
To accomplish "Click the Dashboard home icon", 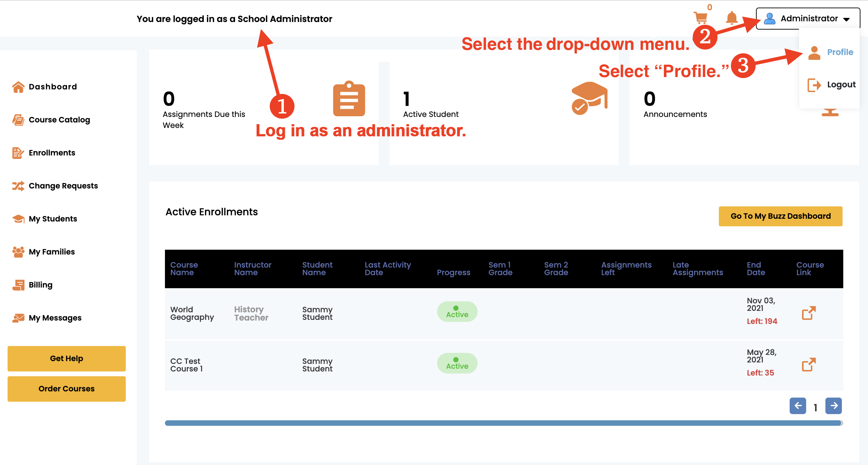I will tap(18, 87).
